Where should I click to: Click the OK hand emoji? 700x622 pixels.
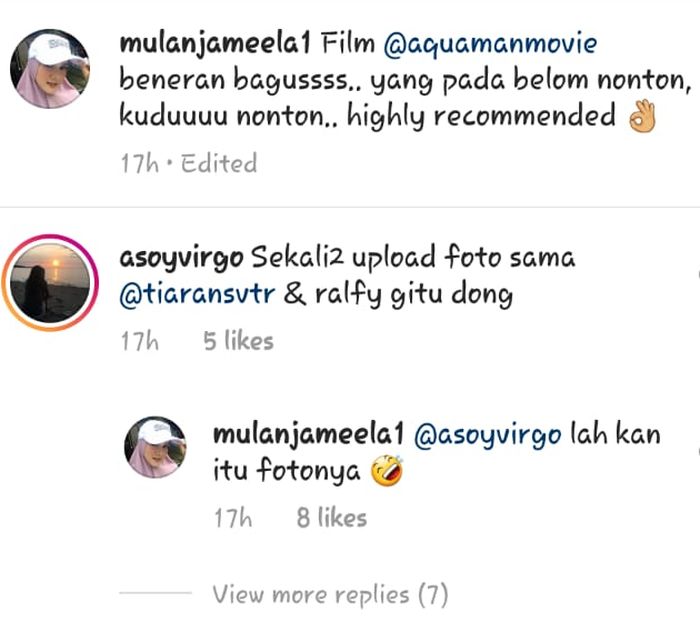click(642, 116)
